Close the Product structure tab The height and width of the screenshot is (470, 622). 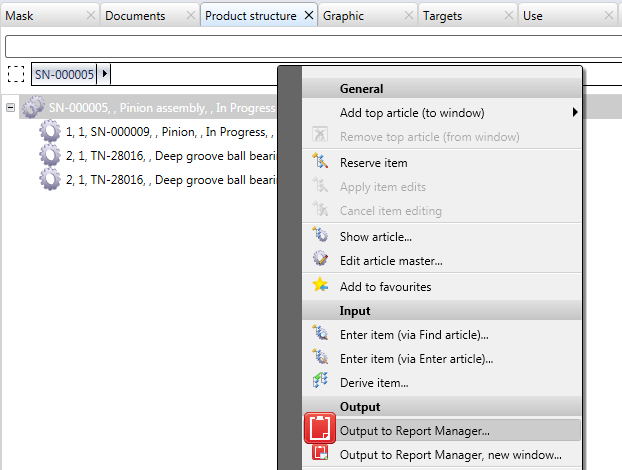(309, 15)
